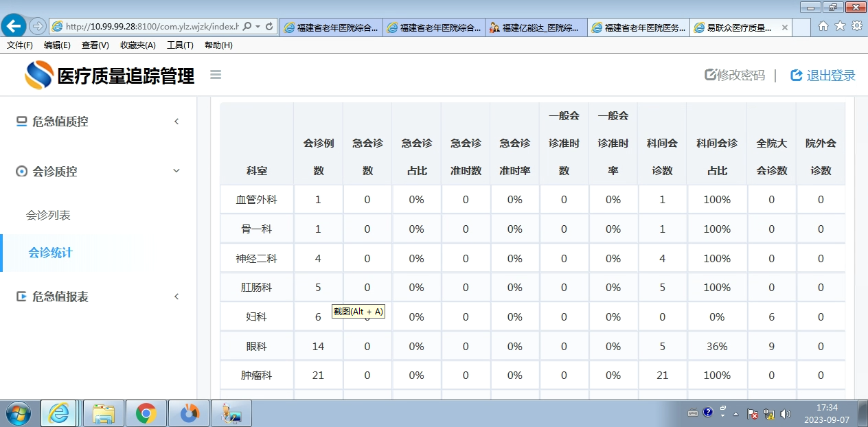
Task: Open the 收藏夹(A) menu
Action: (138, 45)
